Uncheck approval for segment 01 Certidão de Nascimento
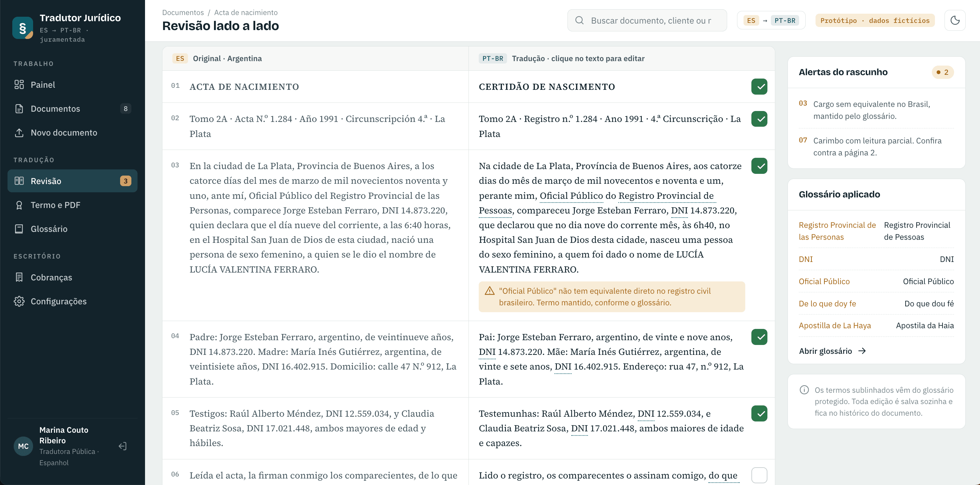The width and height of the screenshot is (980, 485). pyautogui.click(x=759, y=86)
